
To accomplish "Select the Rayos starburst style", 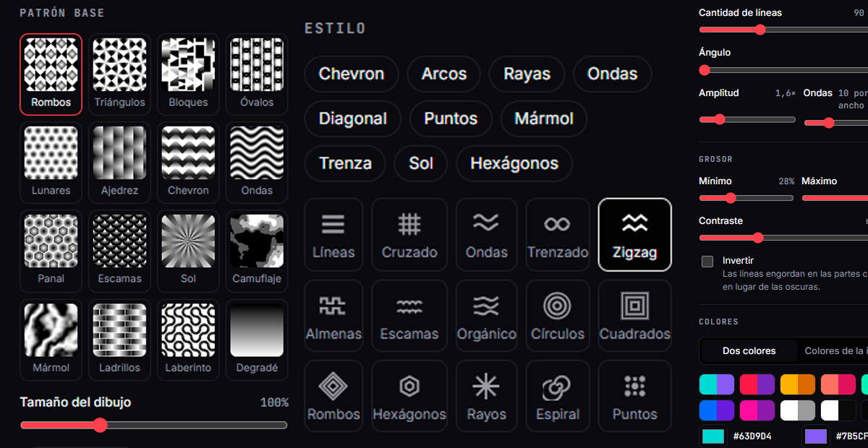I will (486, 396).
